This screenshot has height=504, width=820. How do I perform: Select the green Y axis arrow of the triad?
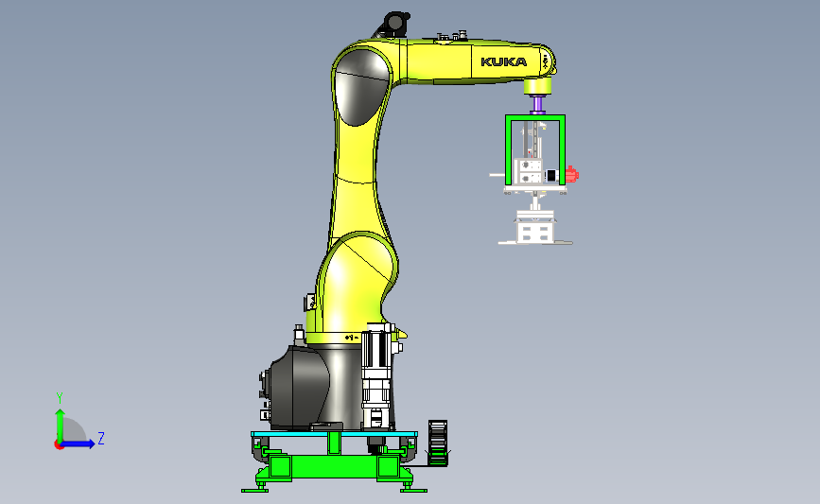click(x=61, y=425)
